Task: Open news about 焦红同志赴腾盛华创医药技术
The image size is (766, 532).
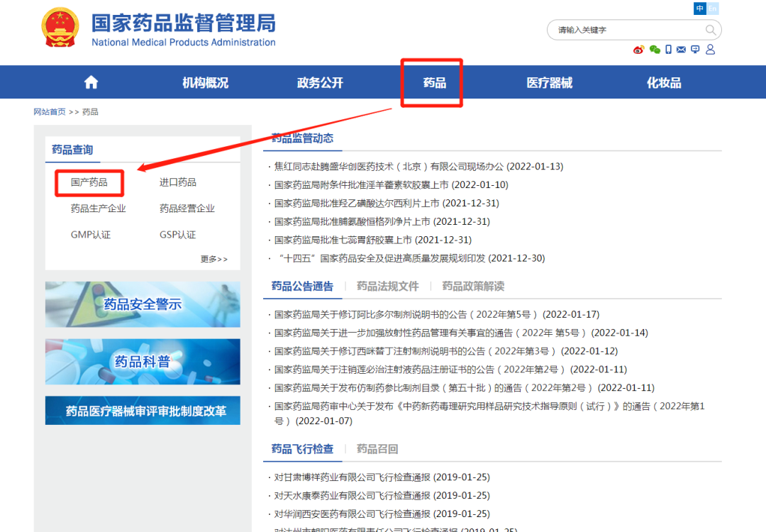Action: pyautogui.click(x=418, y=167)
